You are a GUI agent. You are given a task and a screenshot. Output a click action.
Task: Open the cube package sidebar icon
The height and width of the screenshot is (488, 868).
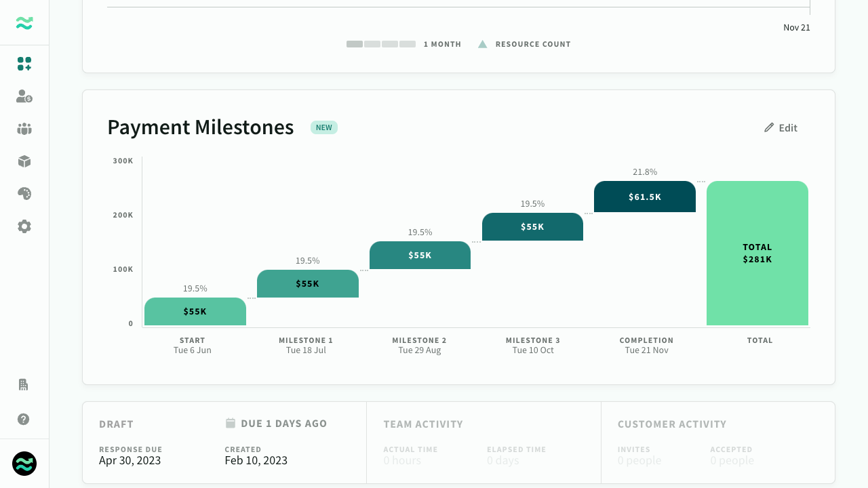pyautogui.click(x=24, y=161)
